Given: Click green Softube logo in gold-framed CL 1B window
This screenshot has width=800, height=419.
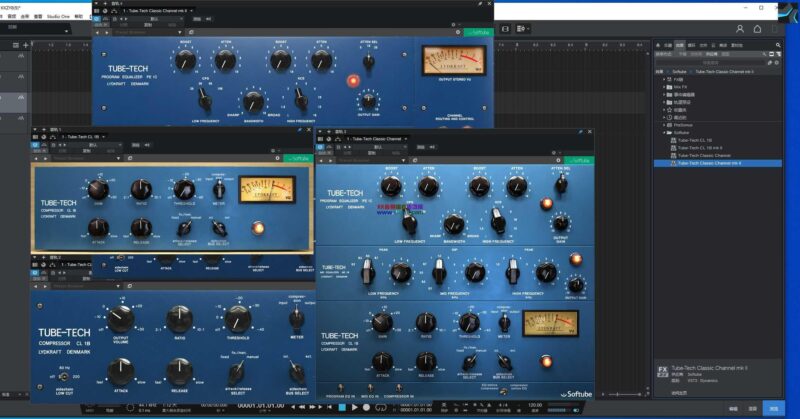Looking at the screenshot, I should (298, 158).
